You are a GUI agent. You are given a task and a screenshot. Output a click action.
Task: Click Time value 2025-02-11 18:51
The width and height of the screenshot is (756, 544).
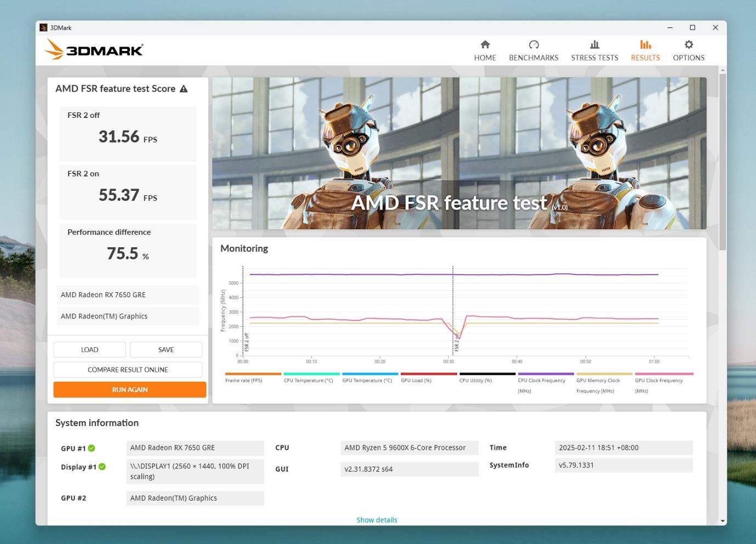[x=624, y=448]
